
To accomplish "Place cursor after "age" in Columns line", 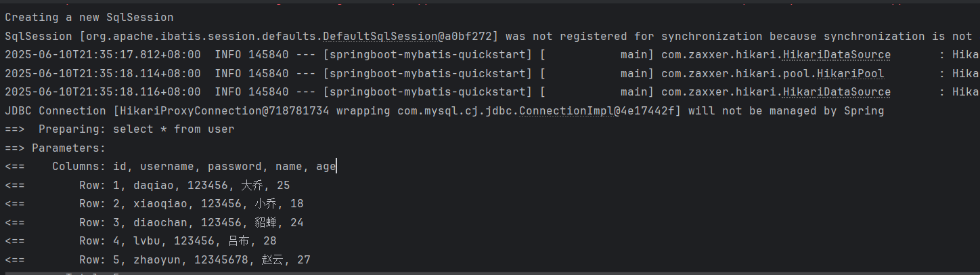I will point(336,166).
